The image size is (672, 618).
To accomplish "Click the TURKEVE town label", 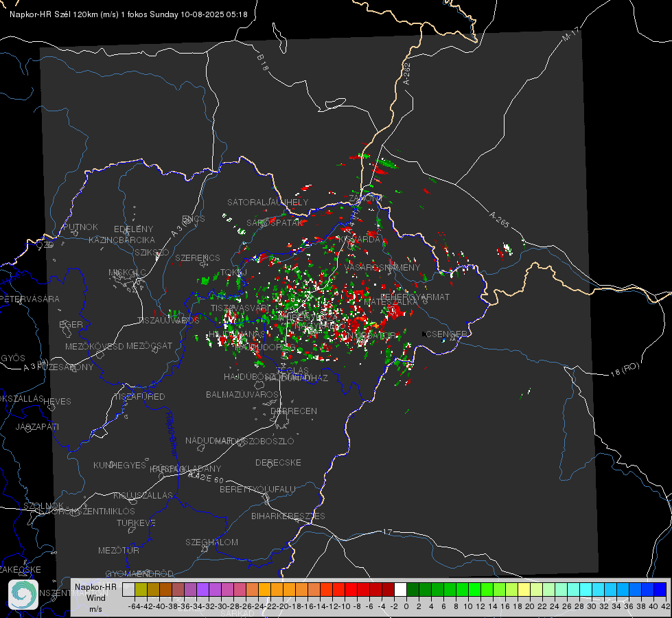I will tap(137, 523).
